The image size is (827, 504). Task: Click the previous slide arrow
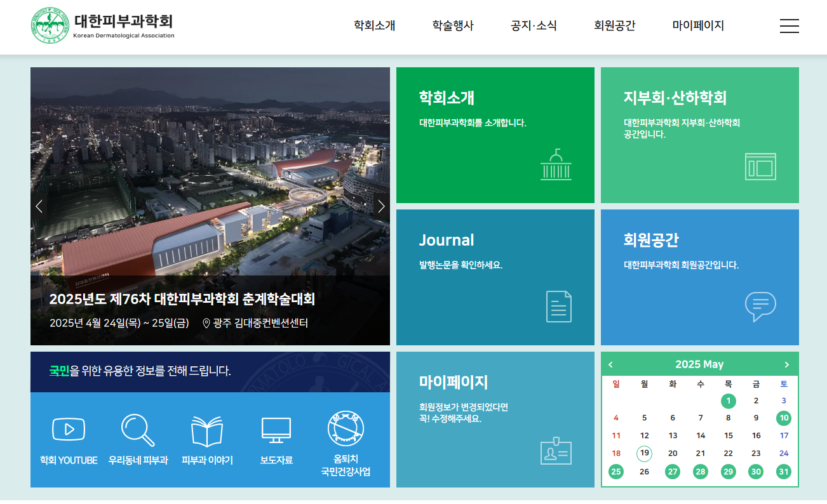pos(39,206)
